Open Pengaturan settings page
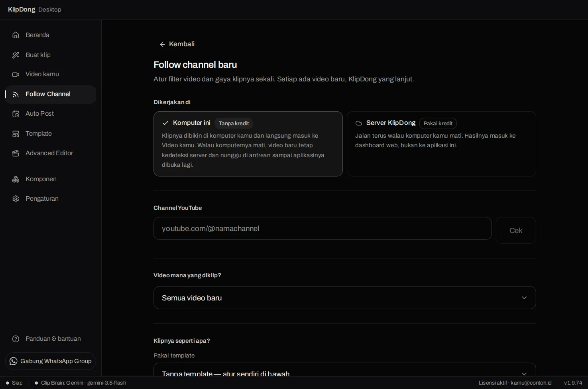 point(51,199)
